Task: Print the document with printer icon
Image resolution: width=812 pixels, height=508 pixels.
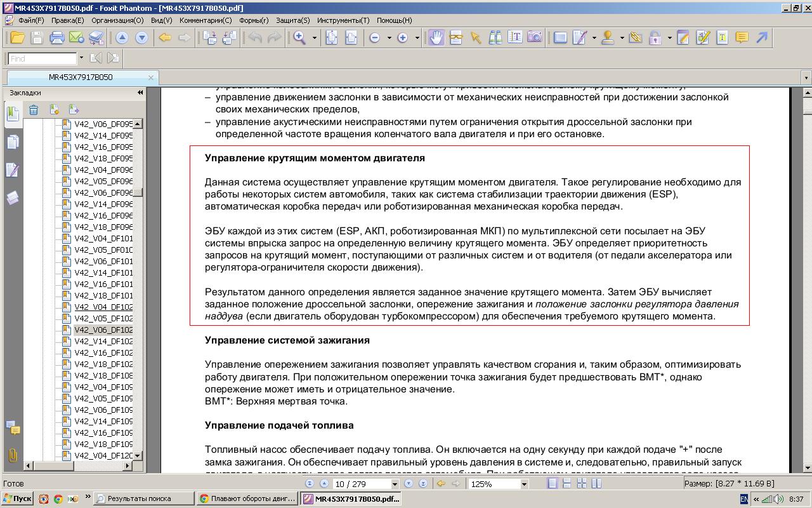Action: (57, 38)
